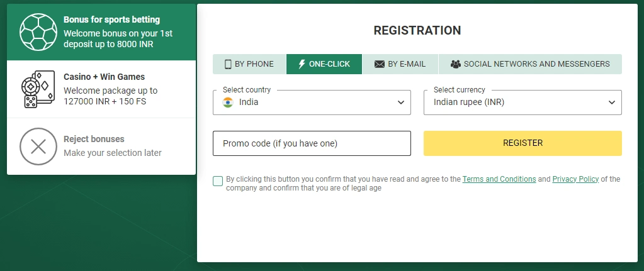
Task: Click the people icon for social networks
Action: coord(456,64)
